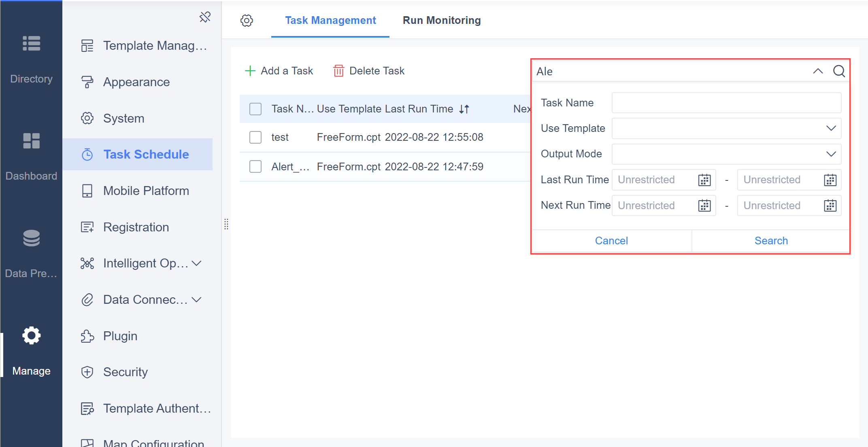Viewport: 868px width, 447px height.
Task: Select Task Schedule in sidebar
Action: tap(138, 154)
